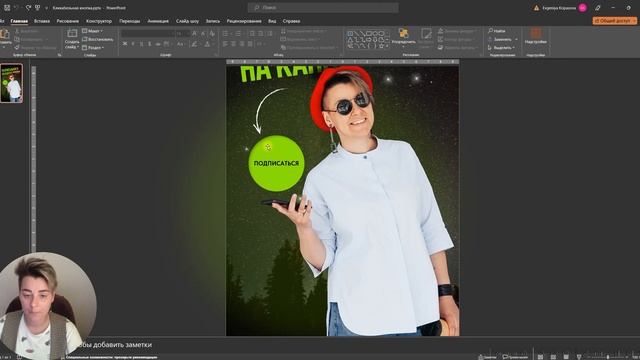Go to the Анимация tab

pos(158,21)
